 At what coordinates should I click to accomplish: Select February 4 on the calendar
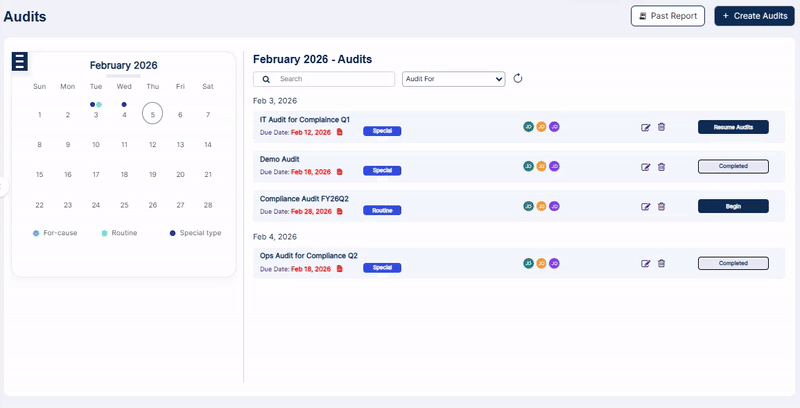124,115
